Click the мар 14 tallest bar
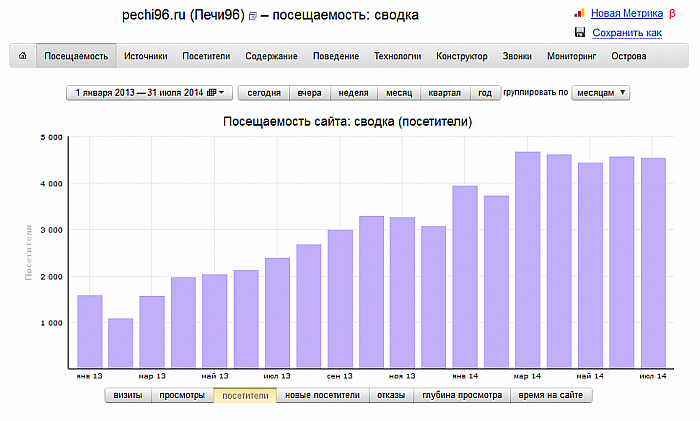This screenshot has width=700, height=421. pyautogui.click(x=528, y=260)
